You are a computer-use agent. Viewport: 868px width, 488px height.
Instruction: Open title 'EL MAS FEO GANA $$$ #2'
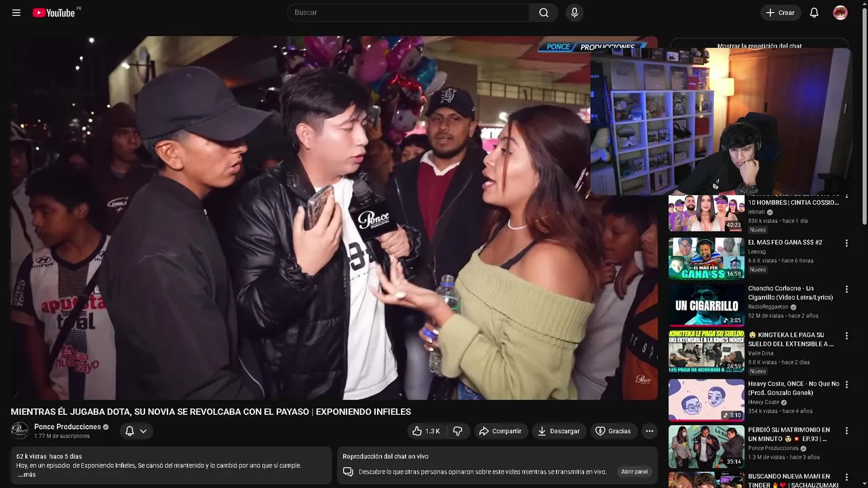tap(785, 243)
